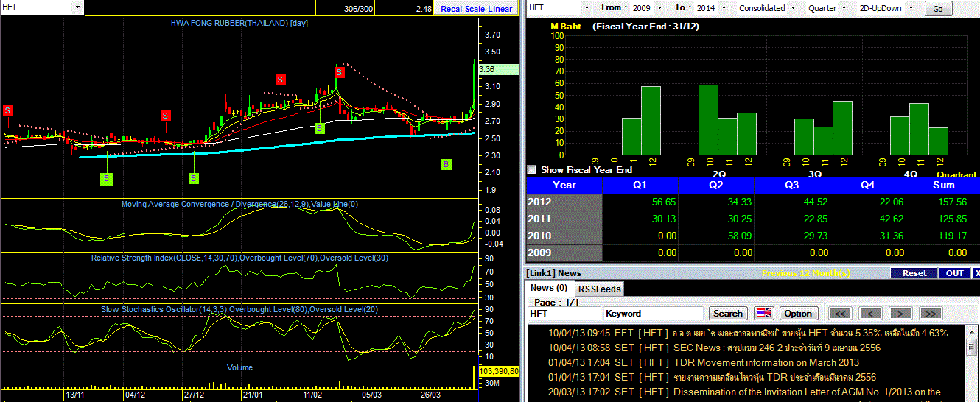The height and width of the screenshot is (402, 980).
Task: Open the 2D-UpDown chart style dropdown
Action: click(x=888, y=7)
